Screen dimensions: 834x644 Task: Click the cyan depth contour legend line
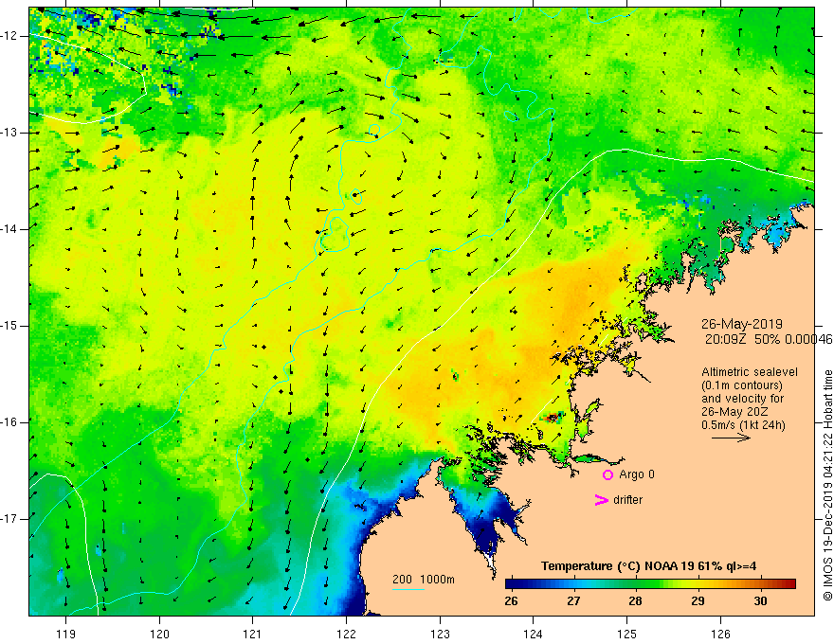[408, 589]
